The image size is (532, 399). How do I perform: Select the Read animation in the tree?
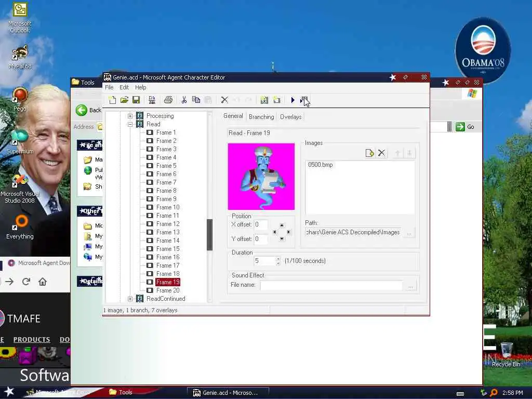(153, 124)
